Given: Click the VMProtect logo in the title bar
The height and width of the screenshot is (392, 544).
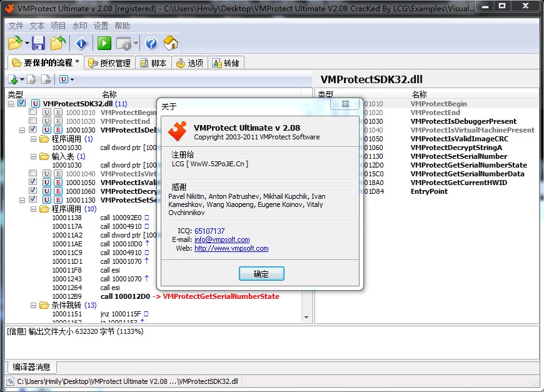Looking at the screenshot, I should [x=9, y=8].
